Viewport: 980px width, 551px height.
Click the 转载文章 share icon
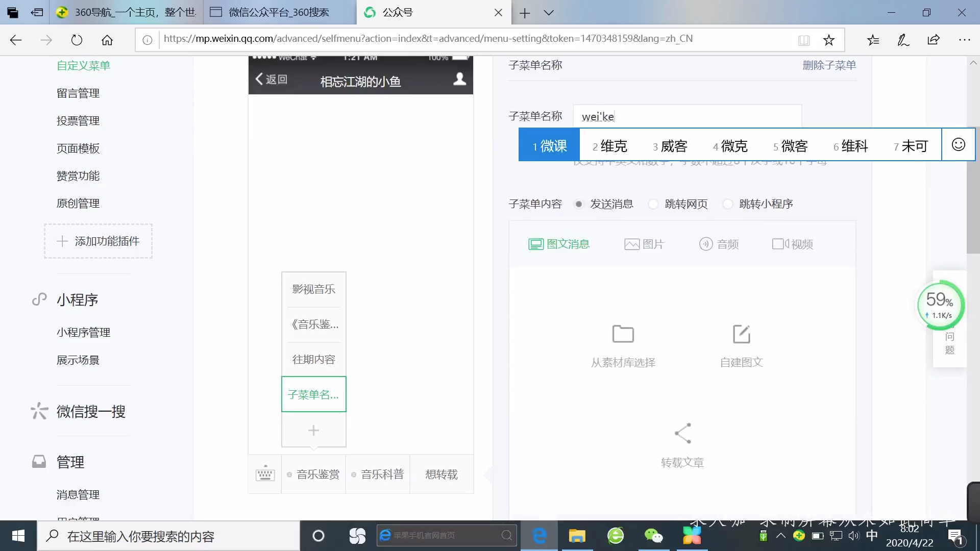(x=682, y=433)
